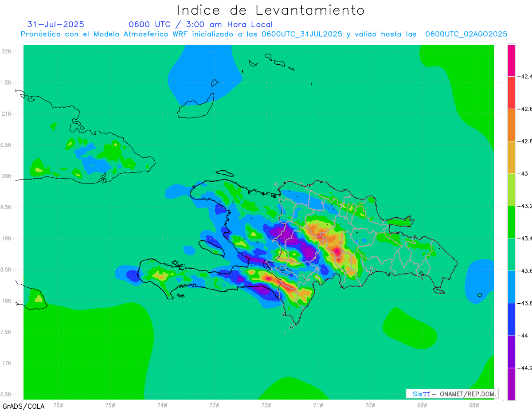Click the "SisTT - ONAMET/REP.DOM." label box

(x=452, y=394)
